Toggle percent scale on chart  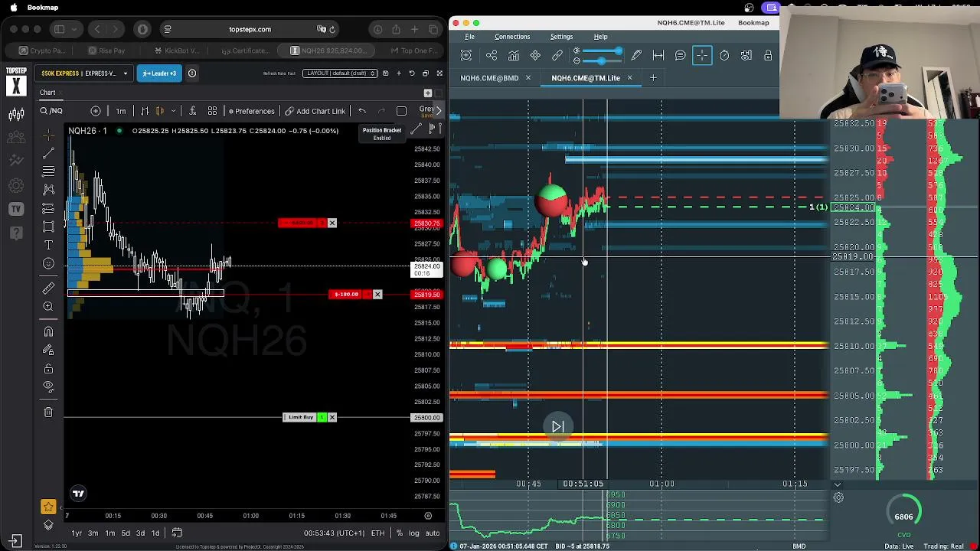399,533
